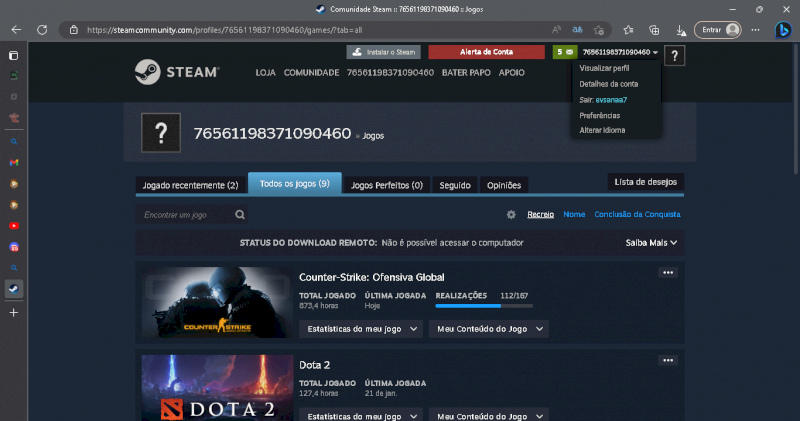Open Estatísticas do meu jogo dropdown for Counter-Strike
Screen dimensions: 800x421
pyautogui.click(x=360, y=328)
